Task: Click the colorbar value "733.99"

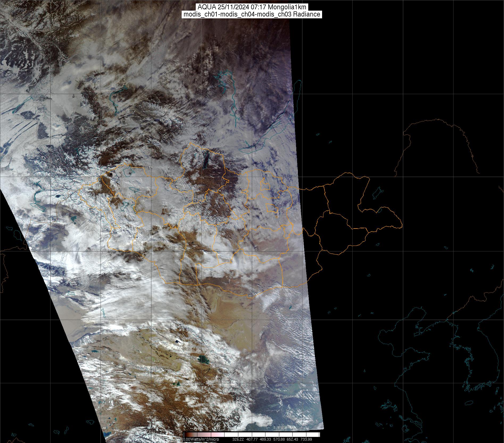Action: [306, 439]
